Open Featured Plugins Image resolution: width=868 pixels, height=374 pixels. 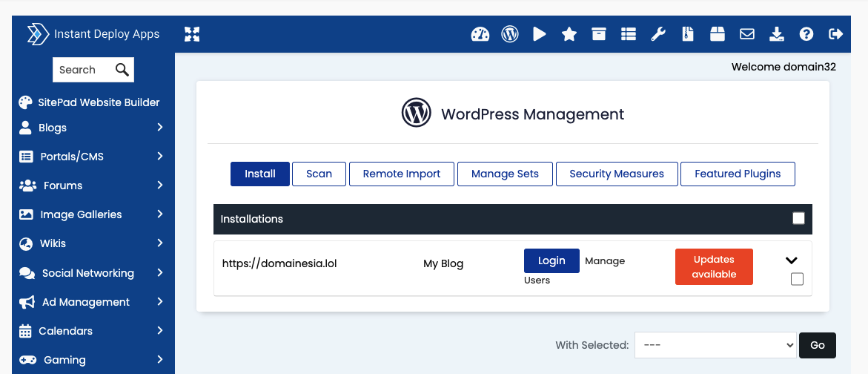point(738,174)
